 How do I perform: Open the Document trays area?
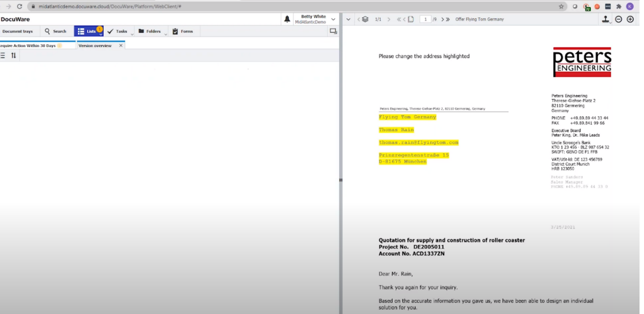pos(18,31)
